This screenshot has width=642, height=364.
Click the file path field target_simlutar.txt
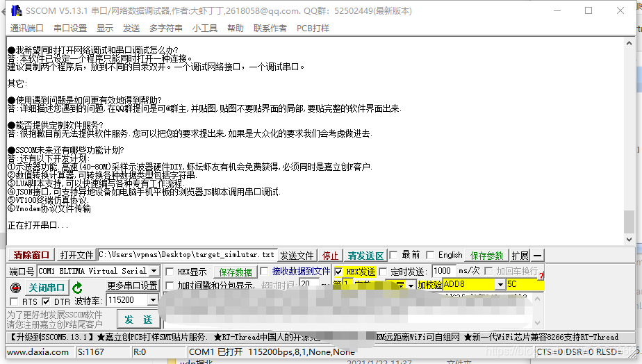(x=187, y=255)
